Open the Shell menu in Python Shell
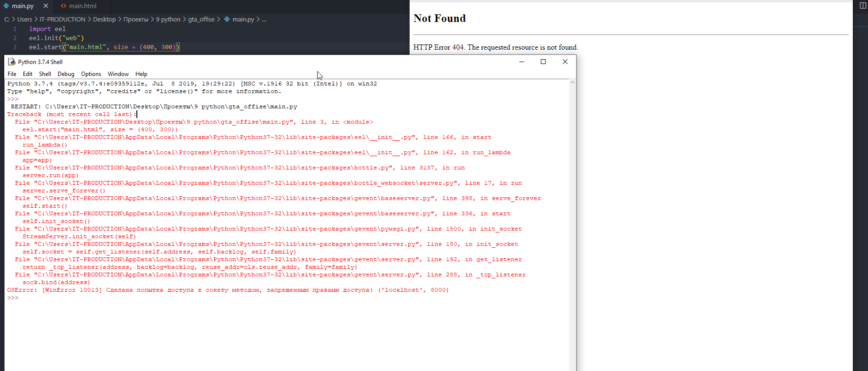 (45, 74)
